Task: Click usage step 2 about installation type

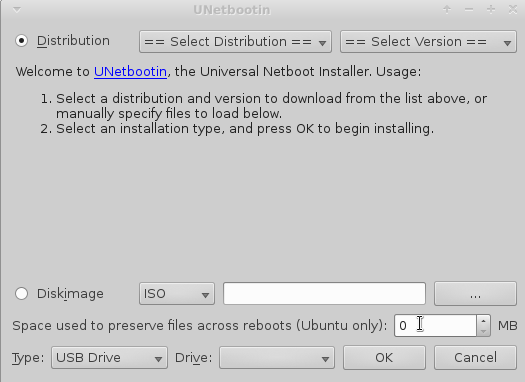Action: point(237,129)
